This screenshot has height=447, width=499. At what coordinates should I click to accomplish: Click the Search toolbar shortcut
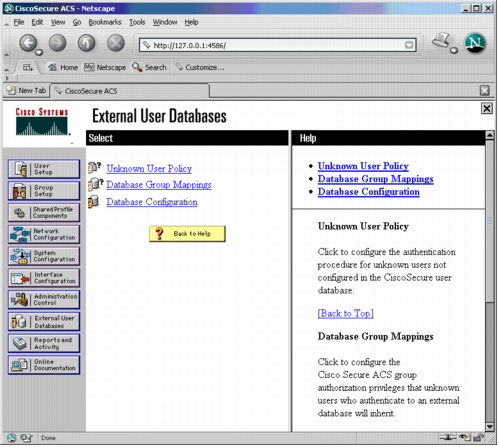click(x=149, y=67)
